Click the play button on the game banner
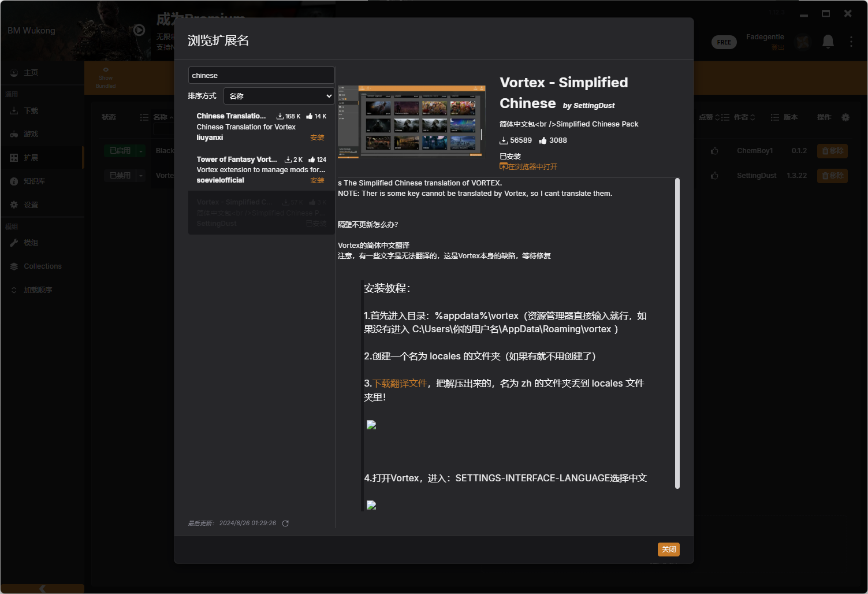The image size is (868, 594). (x=139, y=30)
